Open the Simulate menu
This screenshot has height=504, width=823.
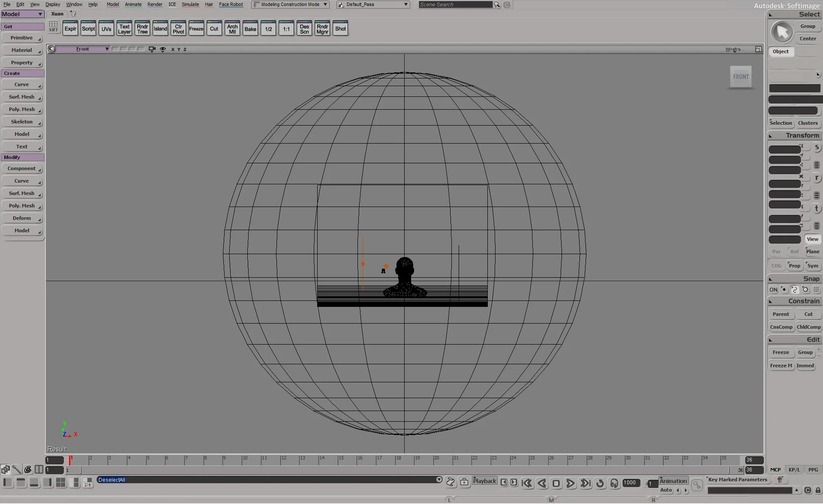[x=190, y=4]
